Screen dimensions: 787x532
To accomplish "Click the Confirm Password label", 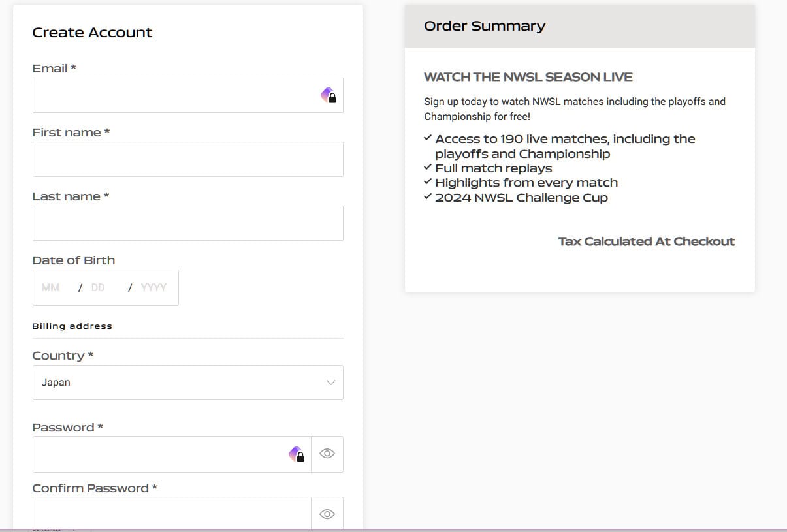I will pyautogui.click(x=95, y=488).
